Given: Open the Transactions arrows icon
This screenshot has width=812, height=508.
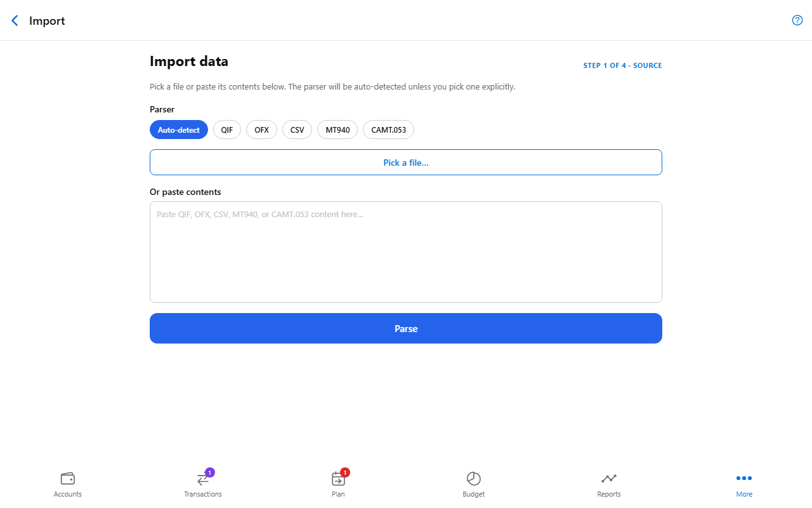Looking at the screenshot, I should [x=203, y=479].
